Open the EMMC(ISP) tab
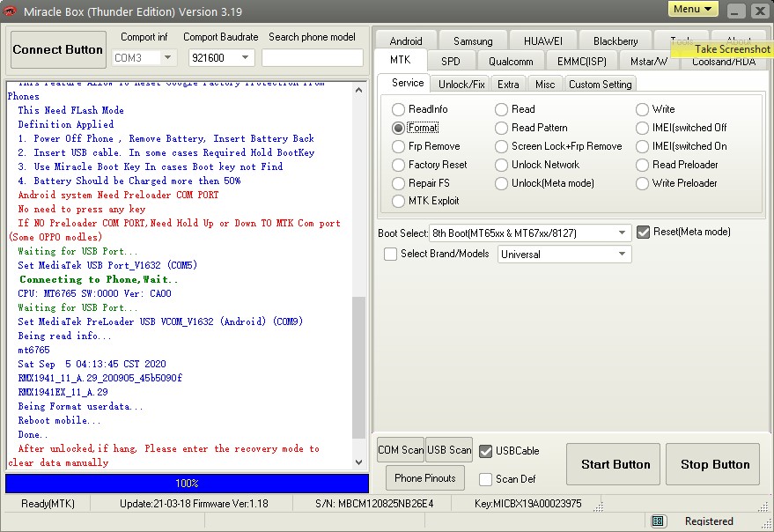Image resolution: width=774 pixels, height=532 pixels. pos(581,62)
